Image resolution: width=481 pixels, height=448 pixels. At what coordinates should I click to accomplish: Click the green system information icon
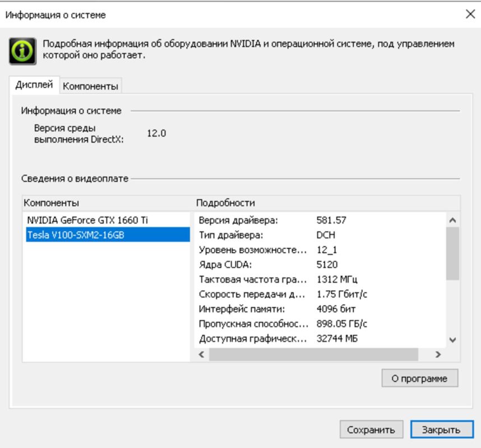(x=22, y=51)
